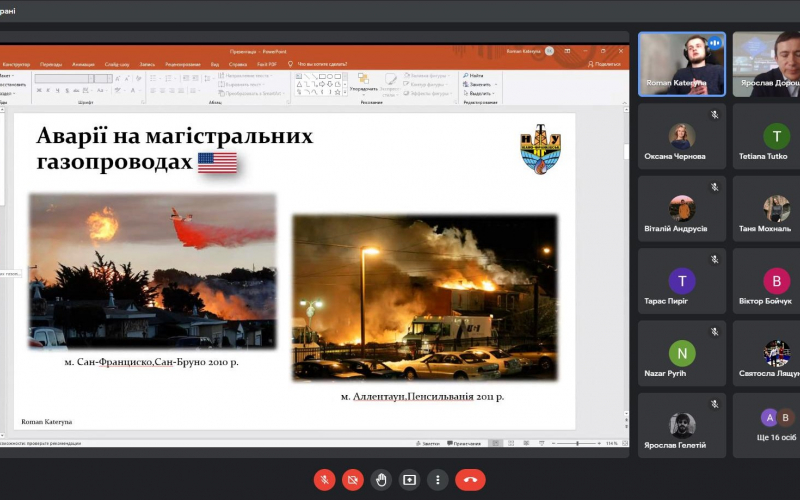Open the Анимация ribbon tab
800x500 pixels.
(83, 64)
